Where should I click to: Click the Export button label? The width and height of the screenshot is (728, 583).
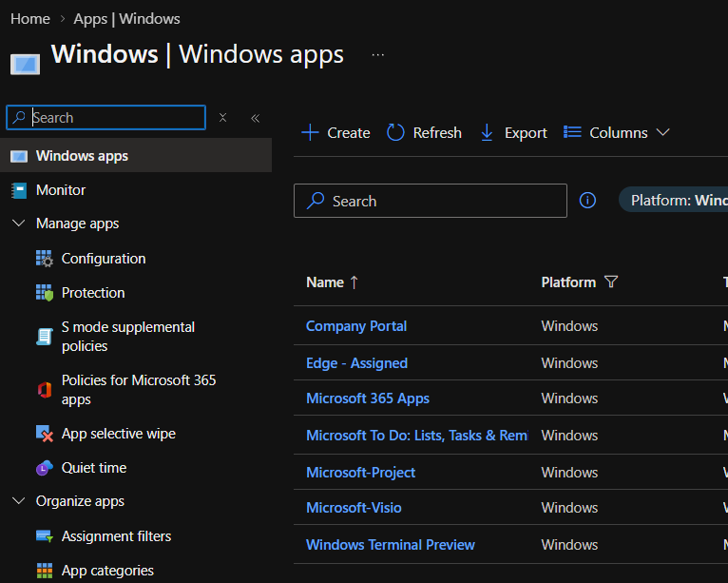526,133
